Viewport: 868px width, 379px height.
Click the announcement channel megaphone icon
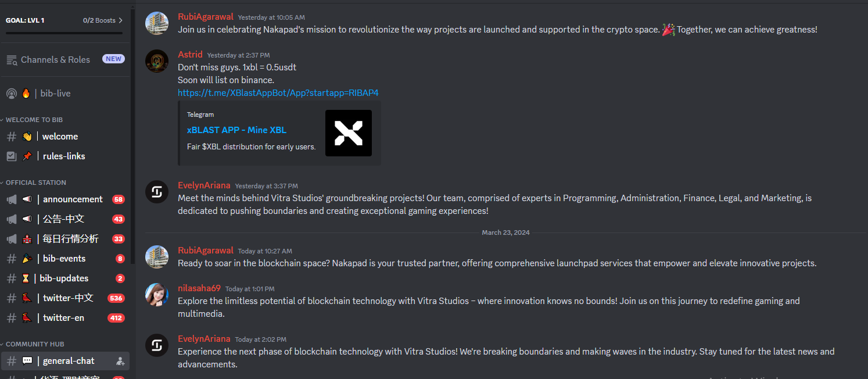[x=12, y=199]
